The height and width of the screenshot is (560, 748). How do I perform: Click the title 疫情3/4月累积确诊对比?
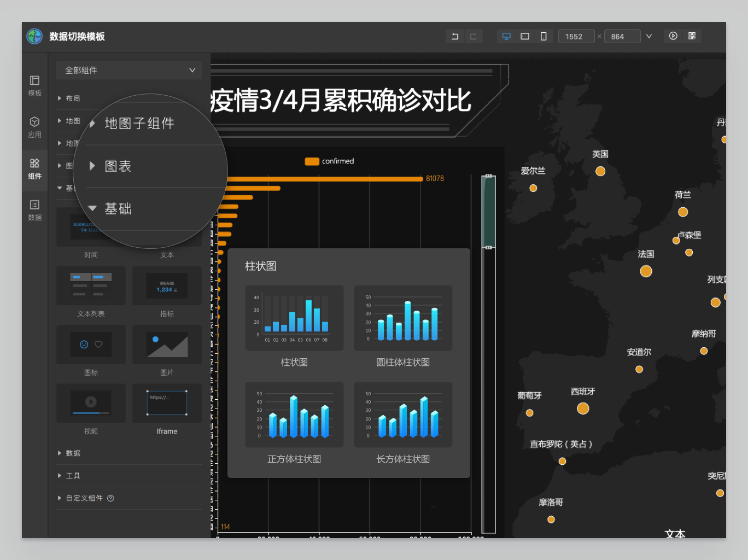click(341, 101)
